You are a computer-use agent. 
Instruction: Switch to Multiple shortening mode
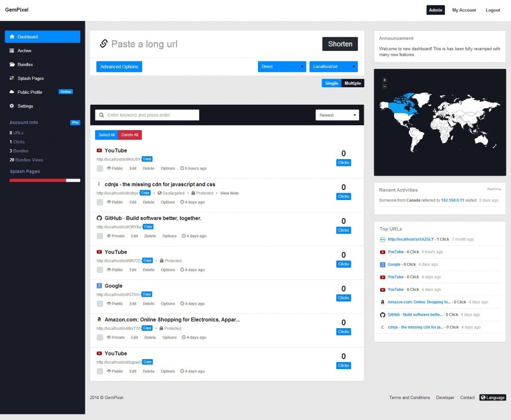pyautogui.click(x=352, y=83)
